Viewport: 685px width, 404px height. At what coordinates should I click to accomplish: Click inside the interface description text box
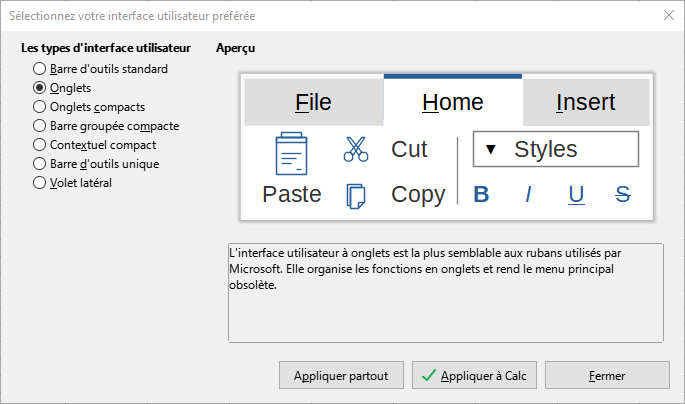point(446,293)
